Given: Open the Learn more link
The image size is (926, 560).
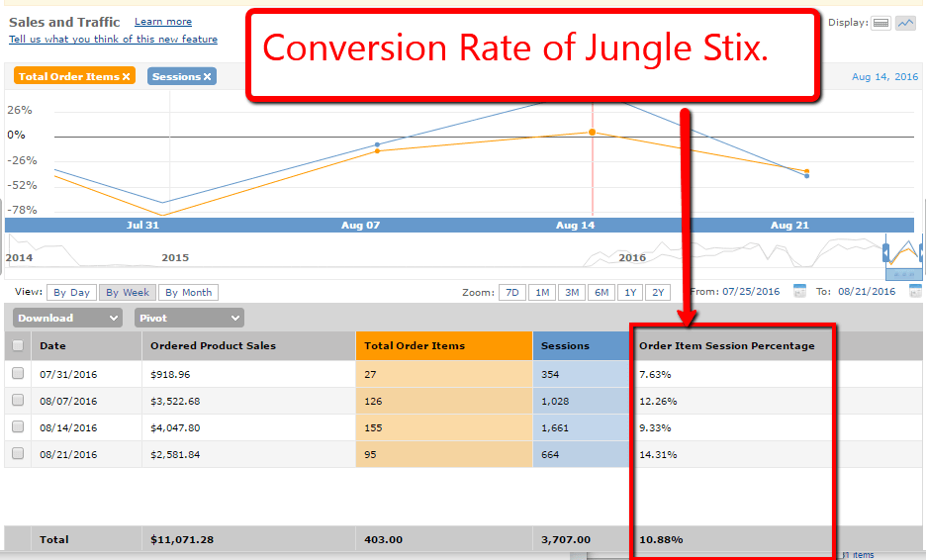Looking at the screenshot, I should (x=163, y=21).
